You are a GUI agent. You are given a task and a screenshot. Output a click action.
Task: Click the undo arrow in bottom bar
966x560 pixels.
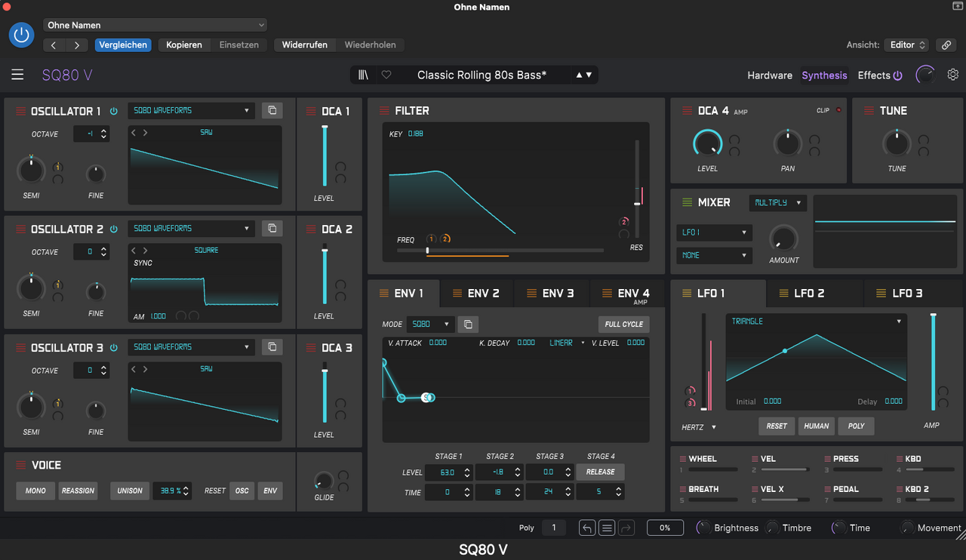587,528
